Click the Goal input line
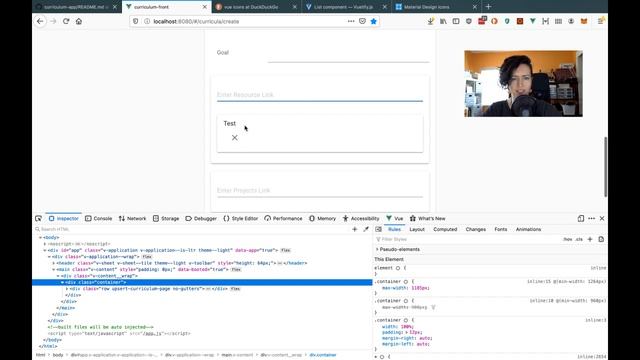 coord(348,55)
